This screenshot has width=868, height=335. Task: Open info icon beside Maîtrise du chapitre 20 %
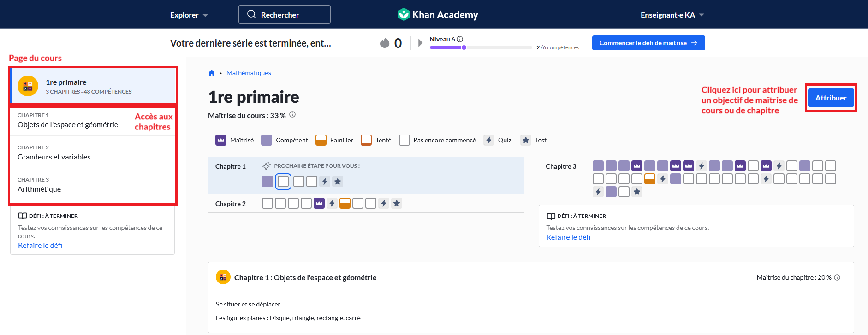[x=837, y=277]
